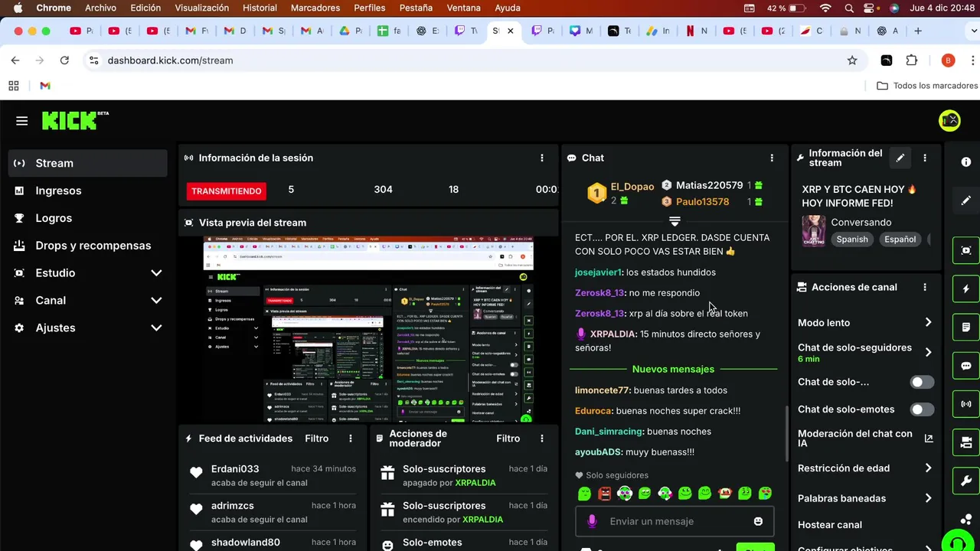This screenshot has height=551, width=980.
Task: Edit the stream information with pencil icon
Action: pyautogui.click(x=900, y=158)
